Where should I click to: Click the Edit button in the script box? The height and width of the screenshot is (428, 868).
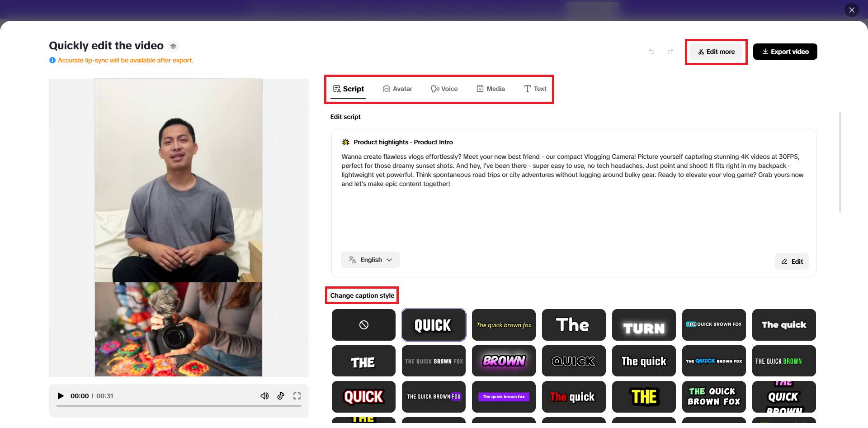coord(792,262)
